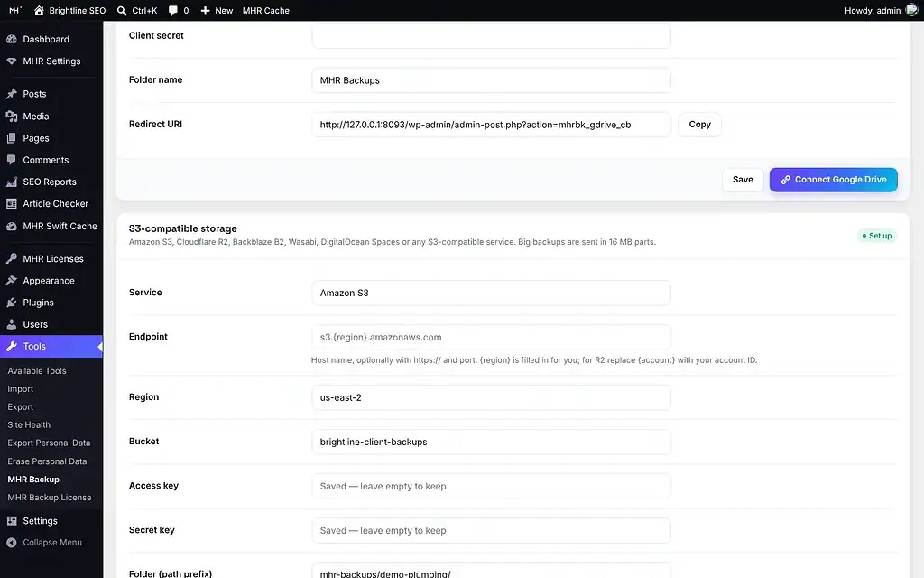Open Brightline SEO home icon

click(x=39, y=10)
